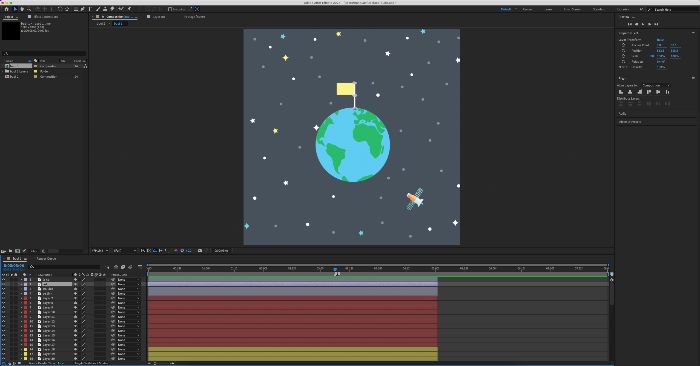Select the Hand tool
This screenshot has width=700, height=366.
pyautogui.click(x=22, y=9)
